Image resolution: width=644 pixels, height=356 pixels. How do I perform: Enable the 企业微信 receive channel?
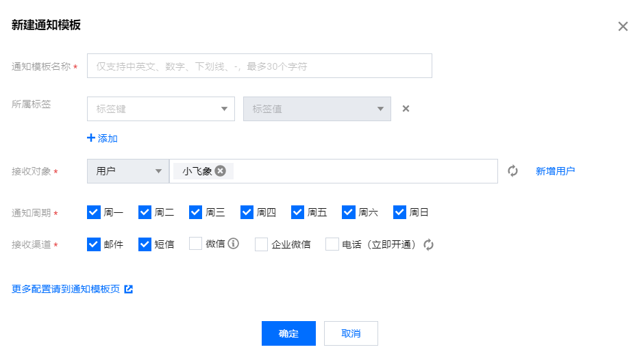[x=261, y=244]
